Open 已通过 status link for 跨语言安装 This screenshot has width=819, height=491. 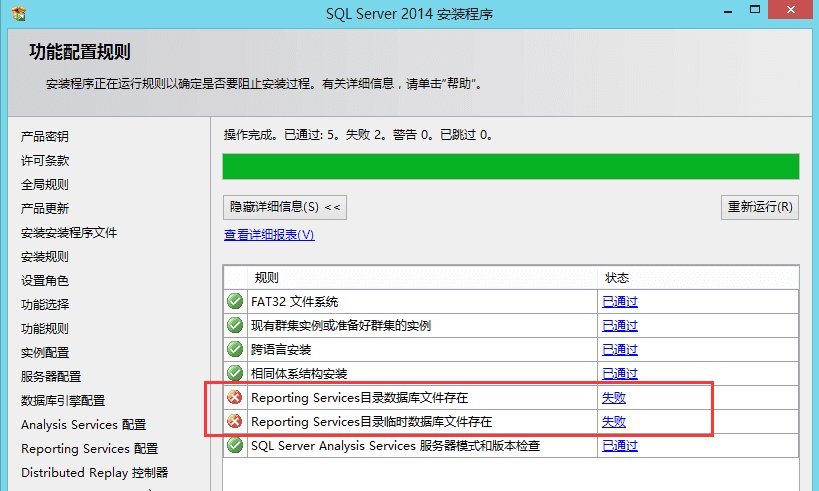click(619, 349)
